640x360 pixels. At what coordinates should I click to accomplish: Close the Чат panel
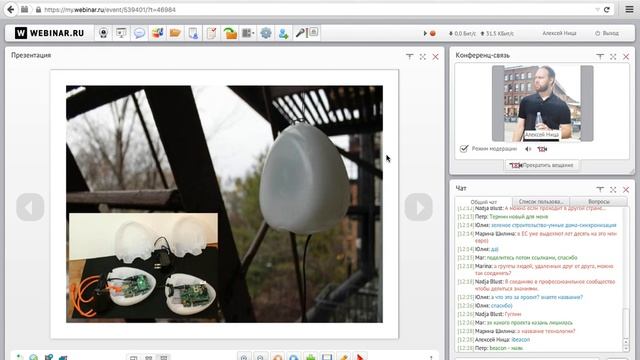pyautogui.click(x=626, y=189)
